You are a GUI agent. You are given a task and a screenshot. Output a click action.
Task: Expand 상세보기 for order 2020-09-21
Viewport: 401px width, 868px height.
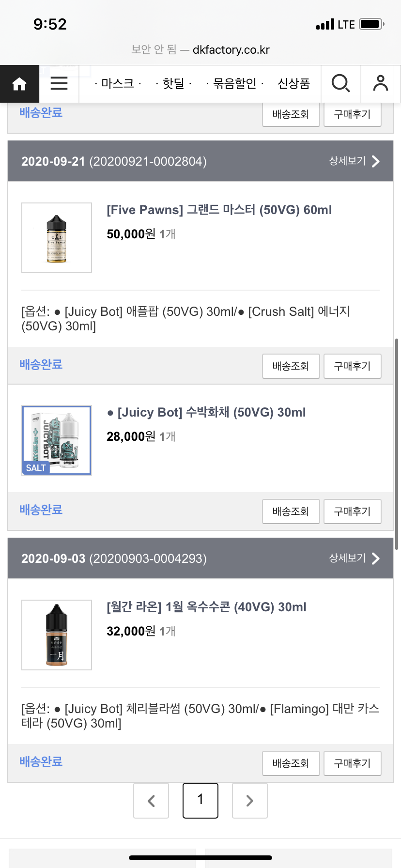pyautogui.click(x=354, y=161)
